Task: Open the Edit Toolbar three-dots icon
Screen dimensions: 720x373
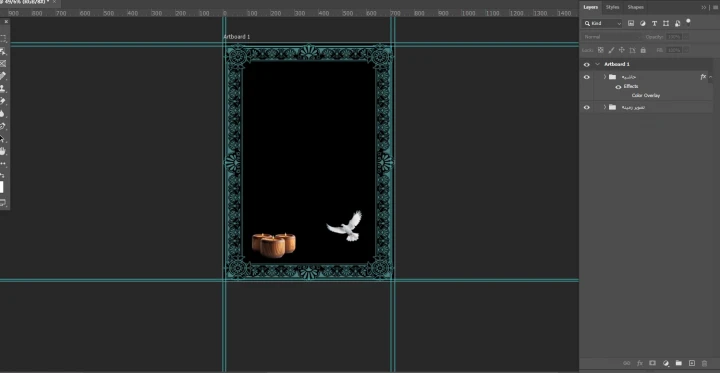Action: [x=3, y=164]
